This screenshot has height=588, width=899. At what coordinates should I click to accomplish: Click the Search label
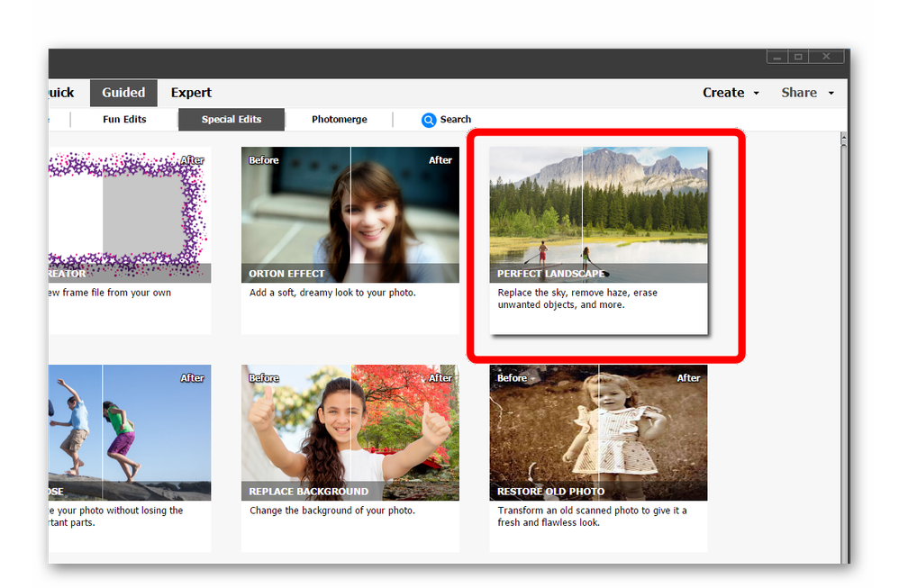456,119
